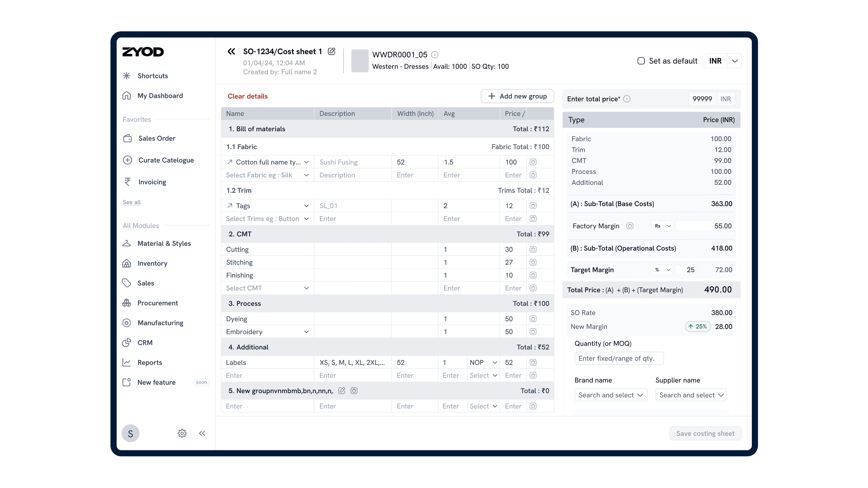Enable Set as default checkbox
868x488 pixels.
(641, 61)
